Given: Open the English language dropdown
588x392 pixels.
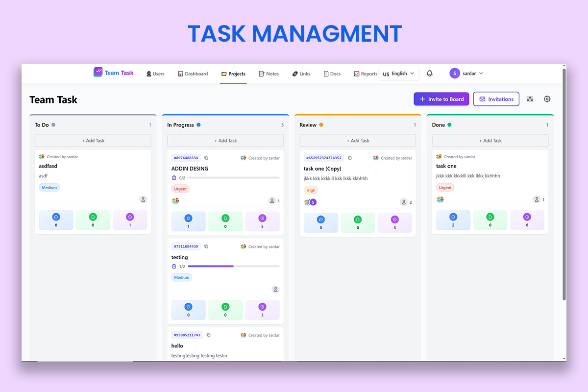Looking at the screenshot, I should (x=398, y=73).
